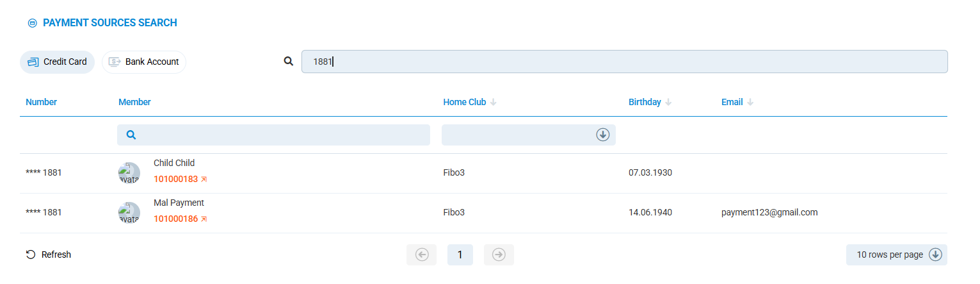Viewport: 980px width, 284px height.
Task: Focus the search field containing 1881
Action: (x=624, y=62)
